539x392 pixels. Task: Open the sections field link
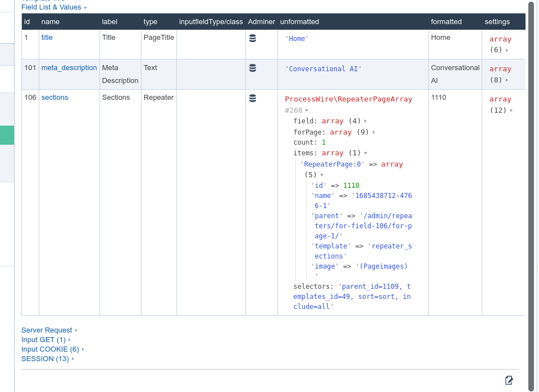54,98
